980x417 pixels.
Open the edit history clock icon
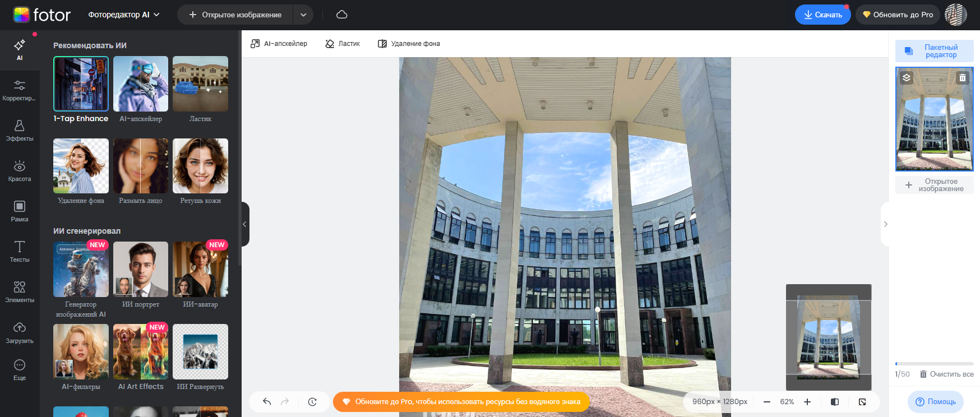click(312, 401)
